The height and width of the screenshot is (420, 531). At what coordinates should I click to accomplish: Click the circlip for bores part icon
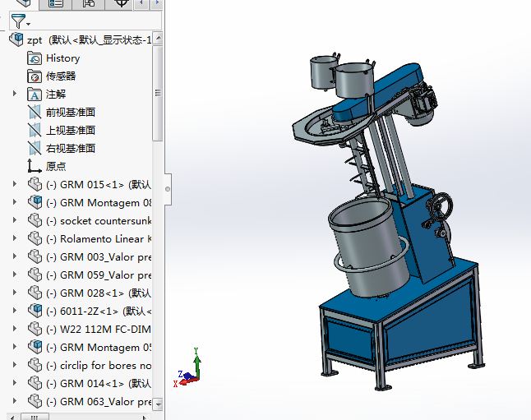35,365
